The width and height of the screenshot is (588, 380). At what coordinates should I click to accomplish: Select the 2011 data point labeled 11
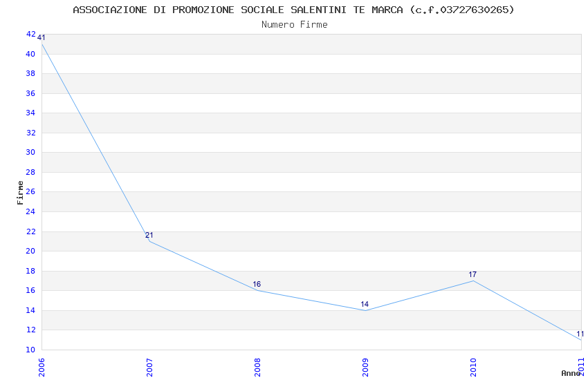click(581, 339)
